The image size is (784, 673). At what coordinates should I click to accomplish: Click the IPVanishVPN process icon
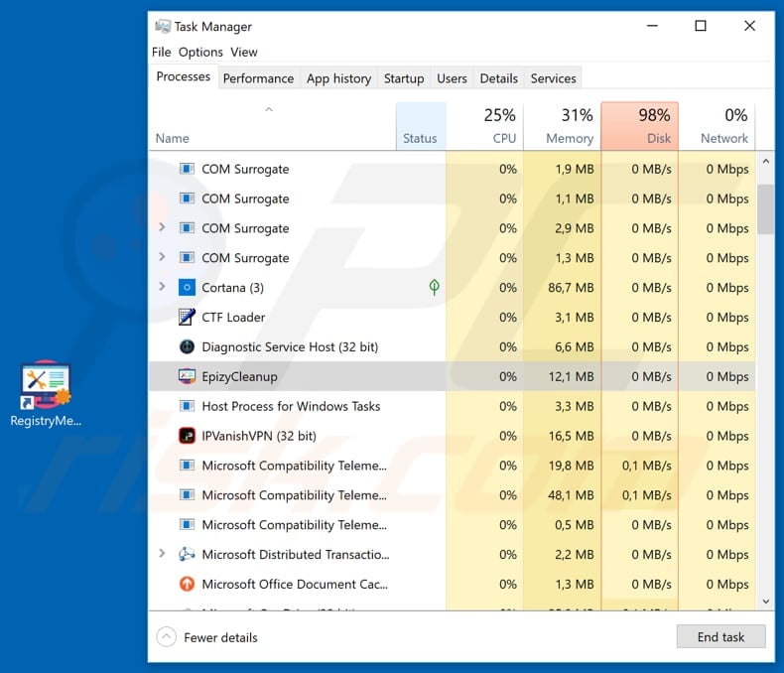click(x=187, y=436)
